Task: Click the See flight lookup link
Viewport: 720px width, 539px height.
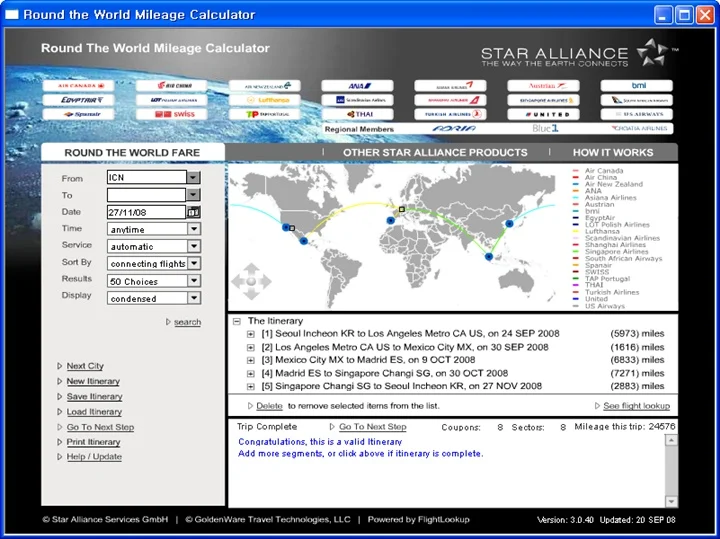Action: point(636,406)
